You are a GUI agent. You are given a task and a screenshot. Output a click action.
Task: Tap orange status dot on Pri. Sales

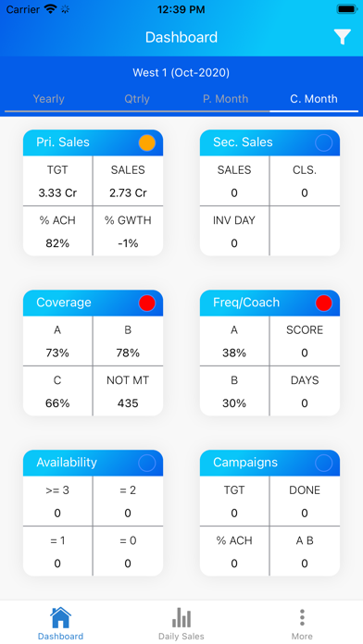(146, 142)
